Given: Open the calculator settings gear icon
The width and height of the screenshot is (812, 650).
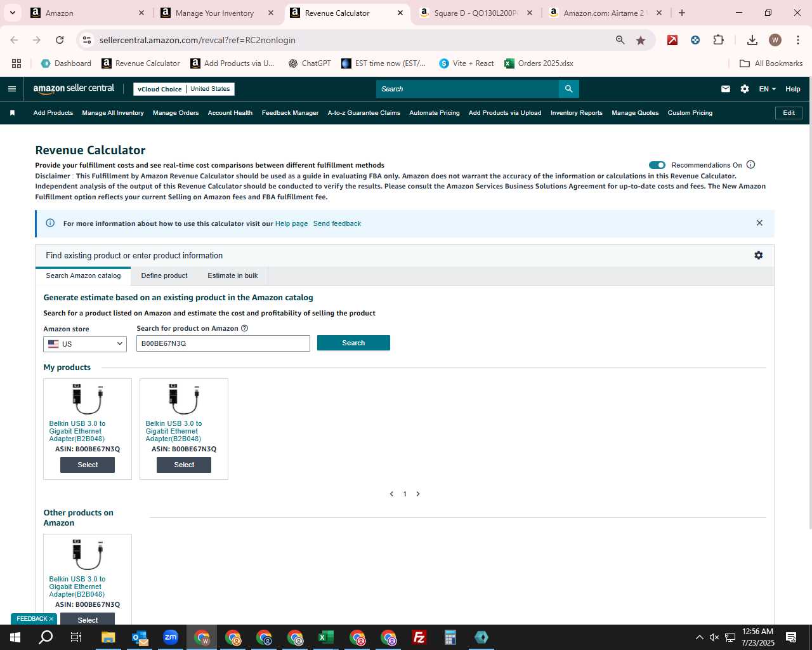Looking at the screenshot, I should click(x=759, y=255).
